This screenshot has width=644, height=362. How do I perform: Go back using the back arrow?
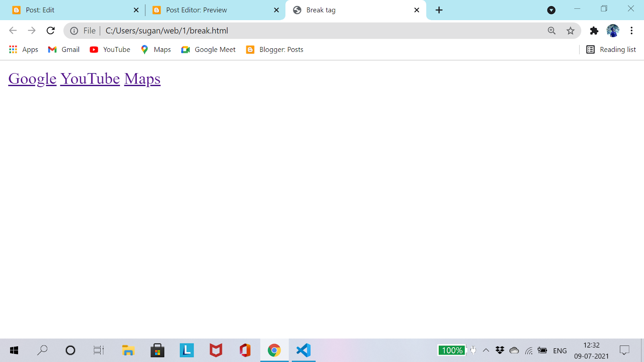(13, 31)
